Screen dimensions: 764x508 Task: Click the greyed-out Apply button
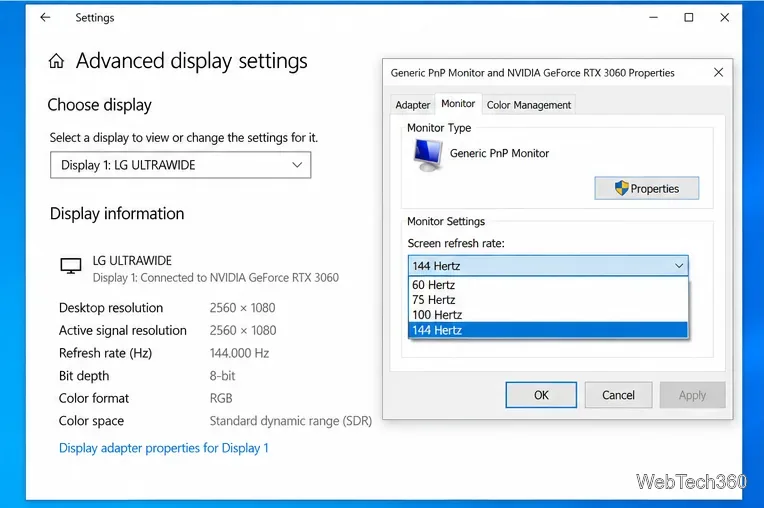tap(692, 395)
